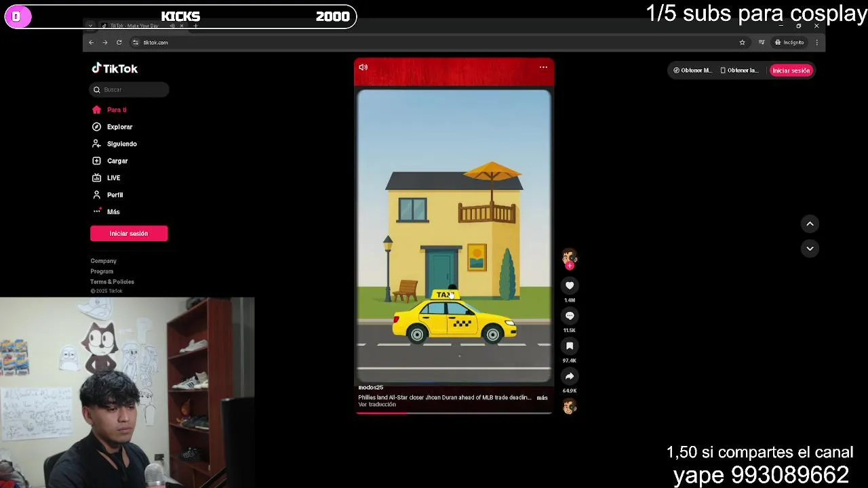The image size is (868, 488).
Task: Like the video with heart icon
Action: (x=570, y=285)
